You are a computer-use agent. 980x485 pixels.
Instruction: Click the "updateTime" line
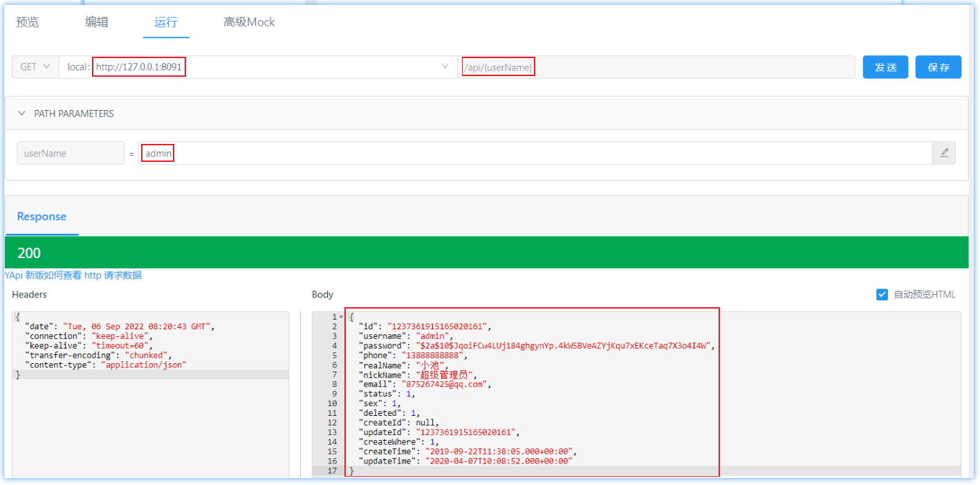(466, 461)
